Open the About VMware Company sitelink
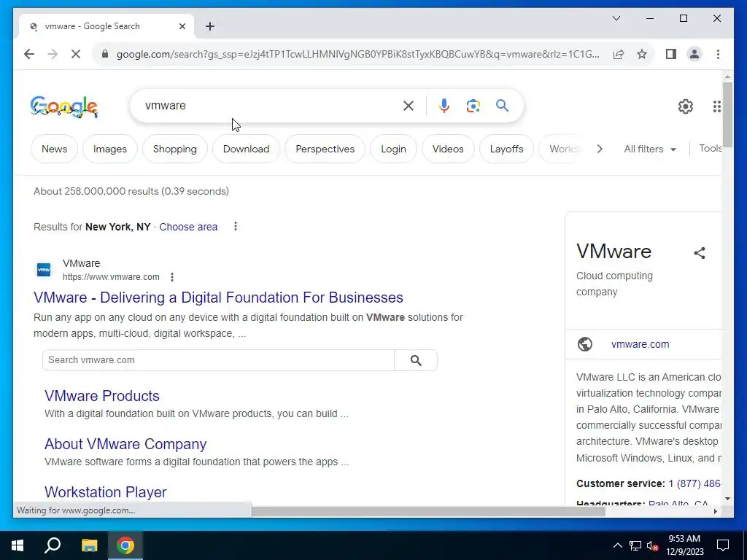The height and width of the screenshot is (560, 747). [125, 444]
